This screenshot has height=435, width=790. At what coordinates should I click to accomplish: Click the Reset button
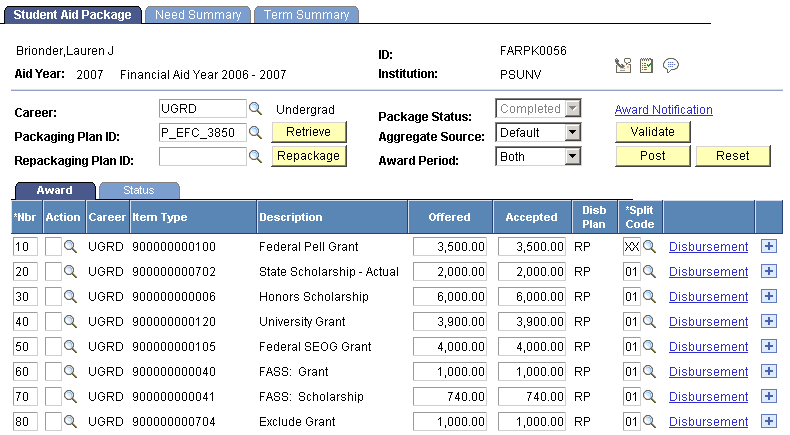coord(733,156)
